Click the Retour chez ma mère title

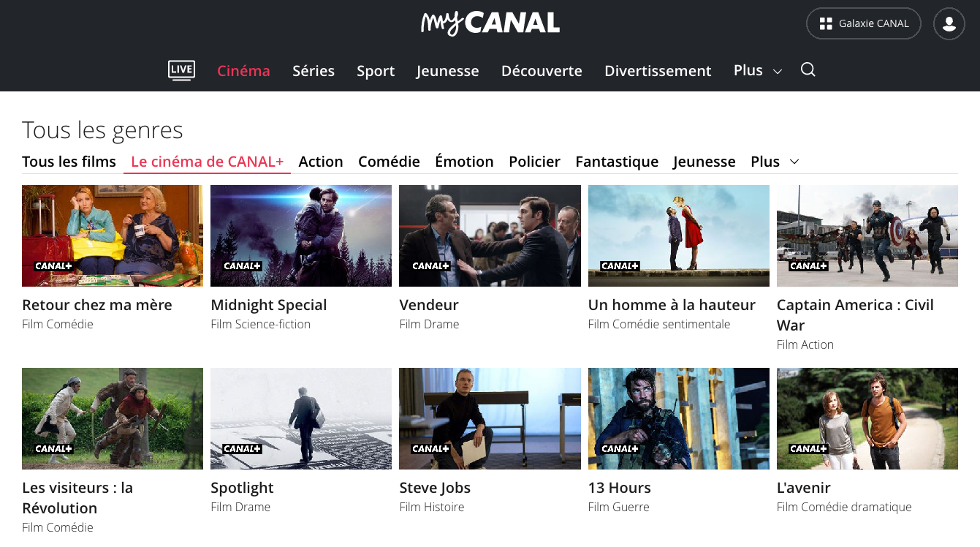coord(97,305)
